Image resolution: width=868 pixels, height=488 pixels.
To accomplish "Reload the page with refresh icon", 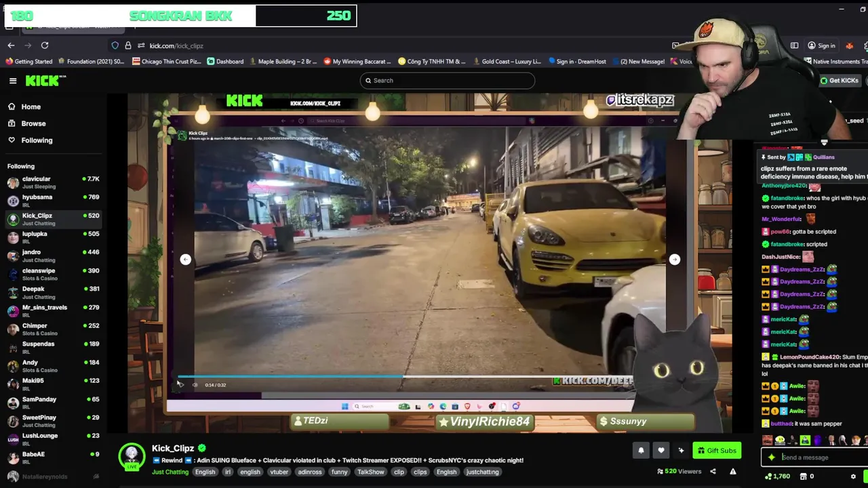I will click(45, 45).
